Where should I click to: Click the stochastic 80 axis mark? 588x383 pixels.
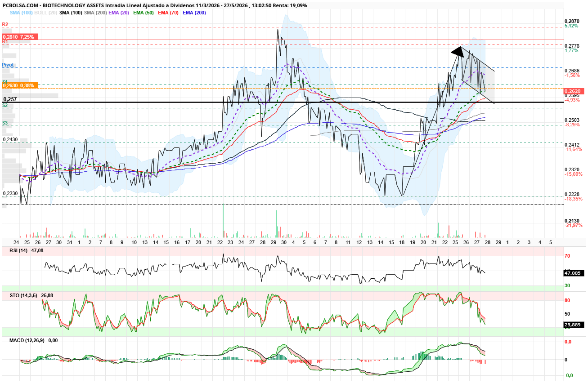coord(568,300)
